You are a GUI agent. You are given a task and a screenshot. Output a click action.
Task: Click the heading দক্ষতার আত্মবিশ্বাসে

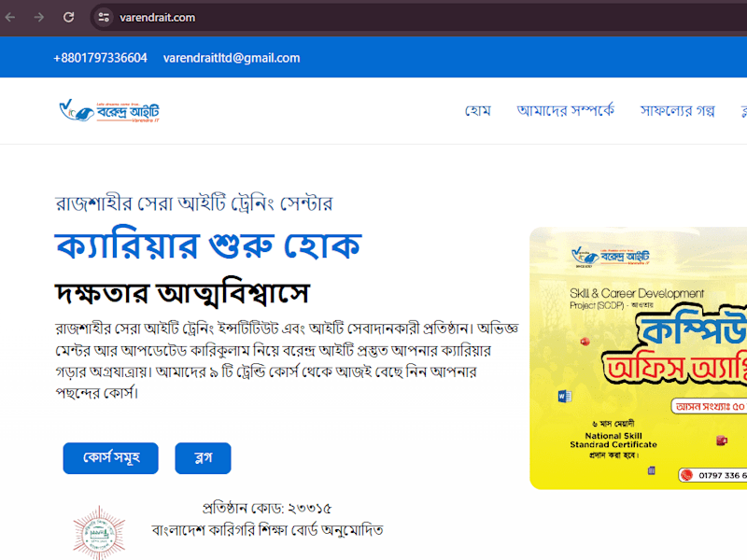182,293
